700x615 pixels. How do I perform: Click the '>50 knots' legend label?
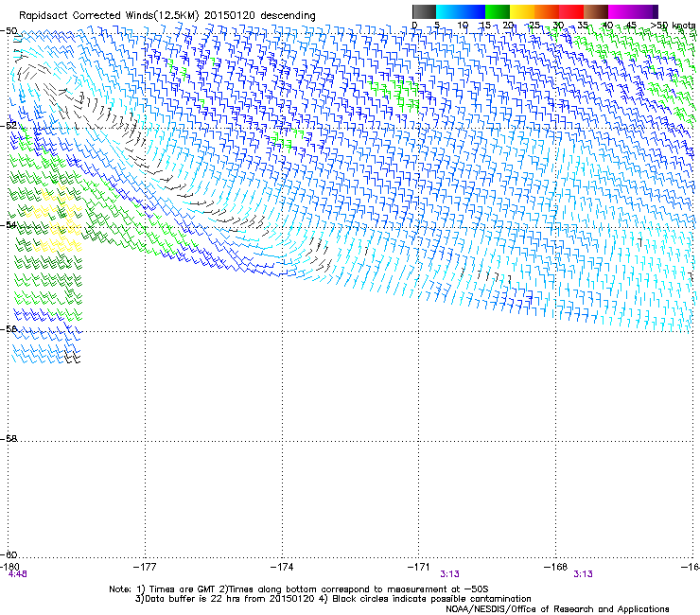(x=674, y=26)
